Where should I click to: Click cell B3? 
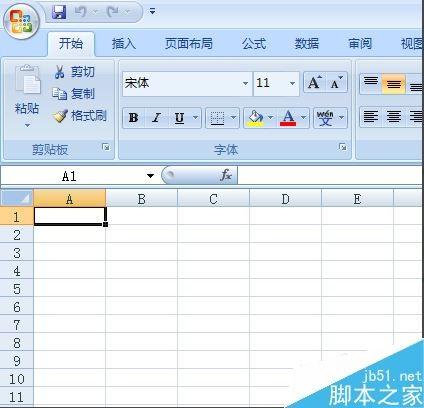[141, 253]
